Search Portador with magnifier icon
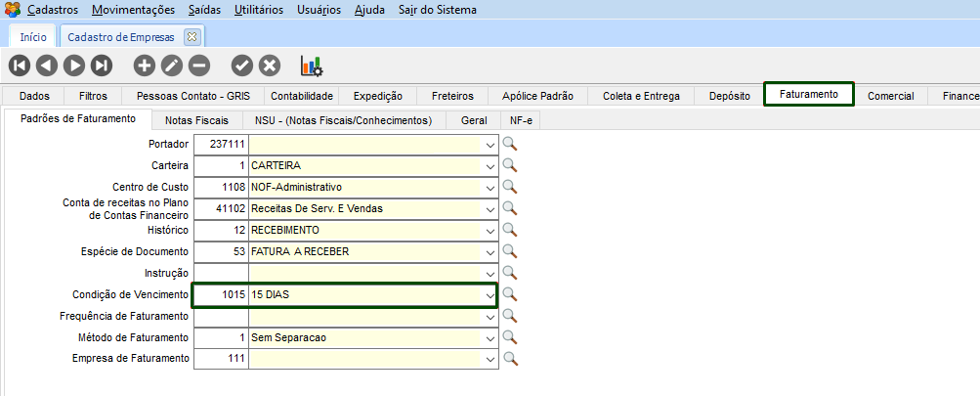Viewport: 980px width, 396px height. click(510, 144)
